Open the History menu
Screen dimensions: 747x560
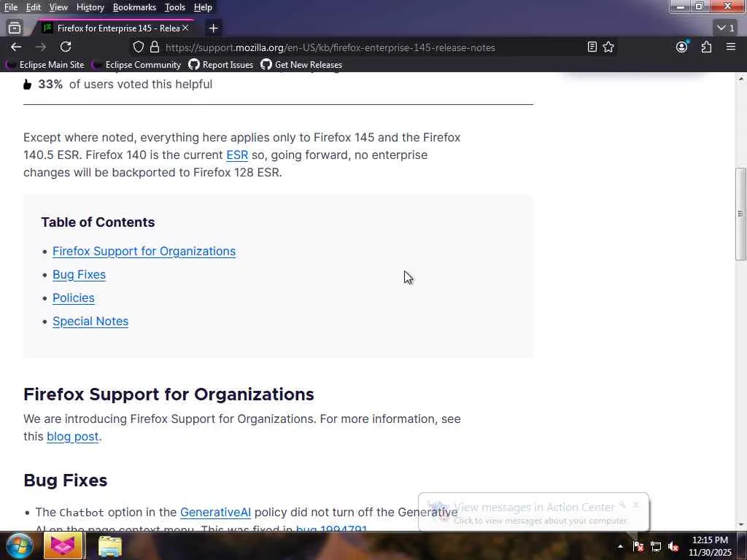tap(90, 7)
